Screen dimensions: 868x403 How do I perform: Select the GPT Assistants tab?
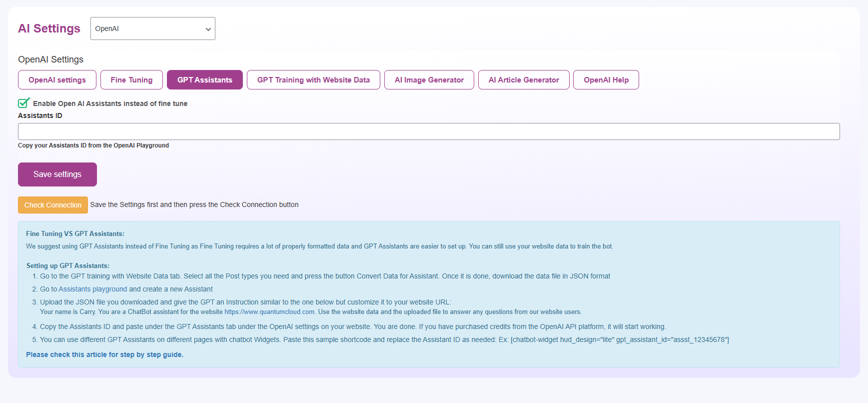click(204, 80)
